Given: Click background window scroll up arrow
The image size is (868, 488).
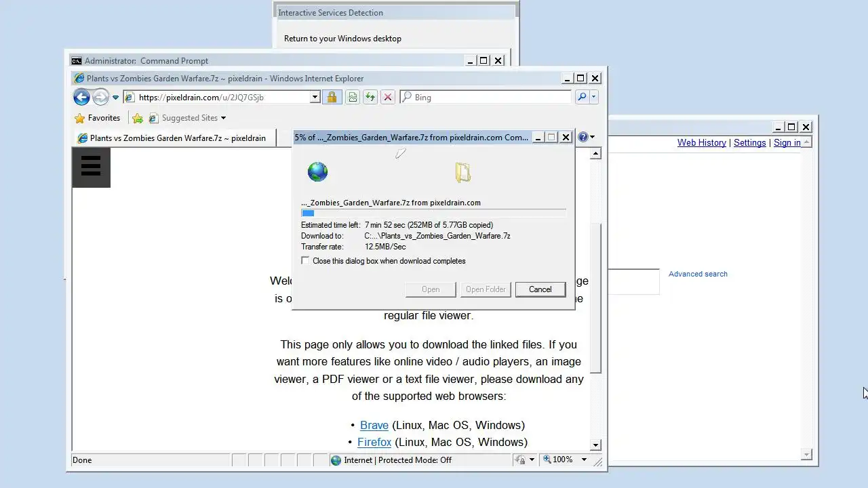Looking at the screenshot, I should [x=806, y=142].
